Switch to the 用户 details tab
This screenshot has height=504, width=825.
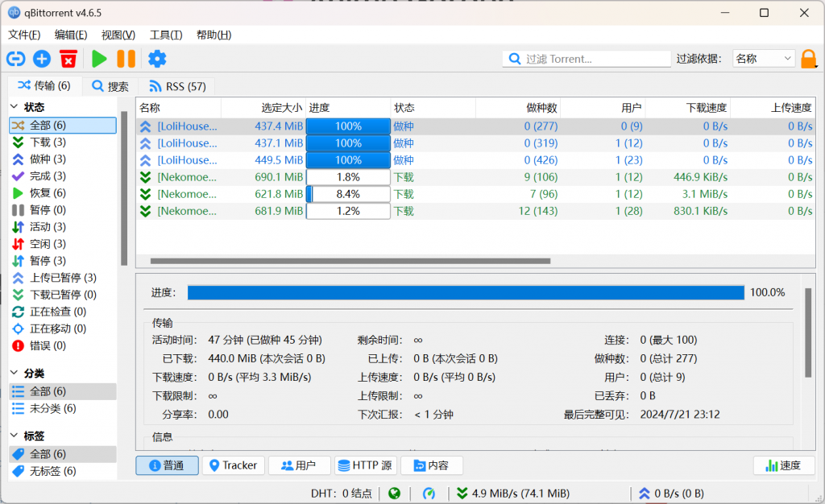[x=300, y=465]
